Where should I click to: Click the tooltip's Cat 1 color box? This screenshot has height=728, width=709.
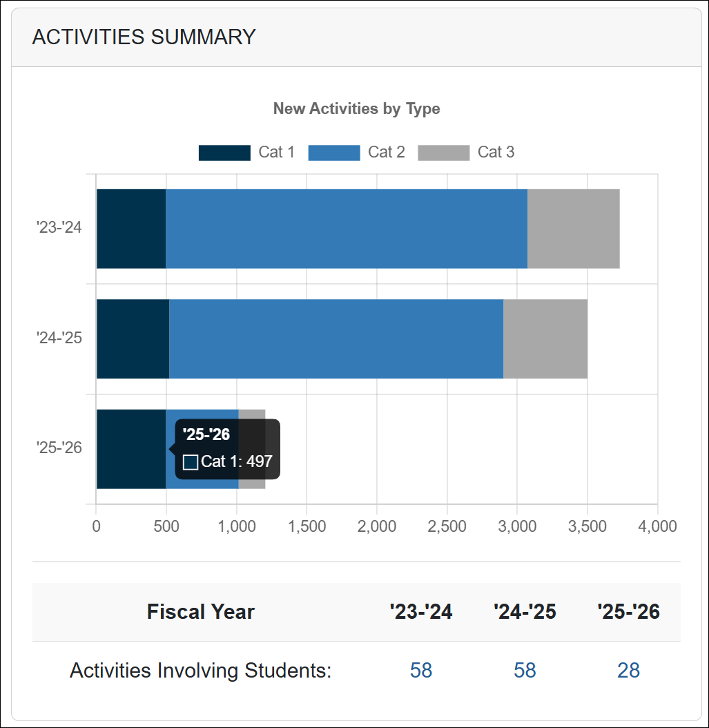pyautogui.click(x=191, y=462)
